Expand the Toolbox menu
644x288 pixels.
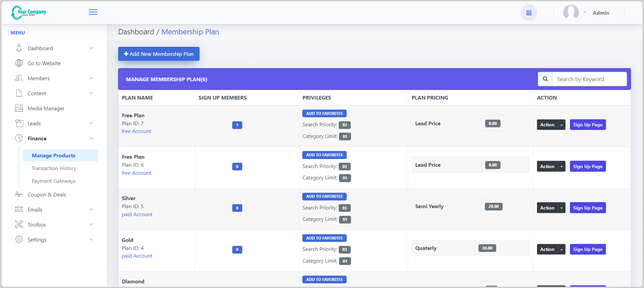coord(37,225)
